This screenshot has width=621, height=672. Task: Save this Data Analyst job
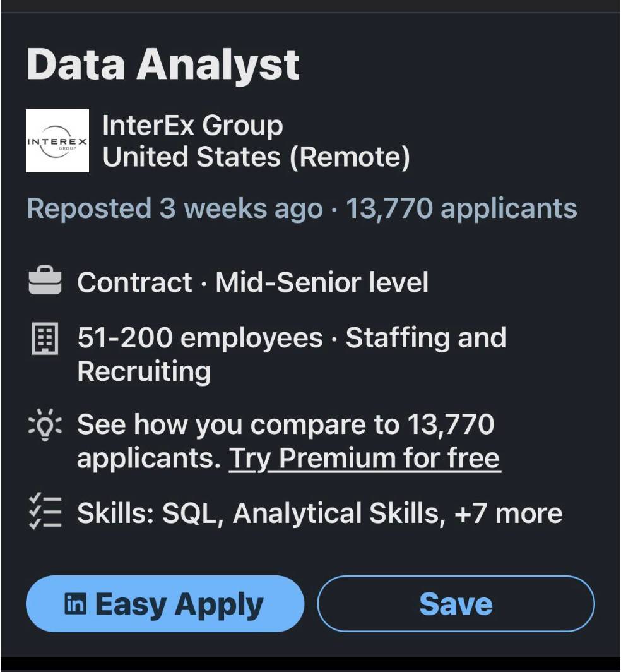tap(456, 604)
